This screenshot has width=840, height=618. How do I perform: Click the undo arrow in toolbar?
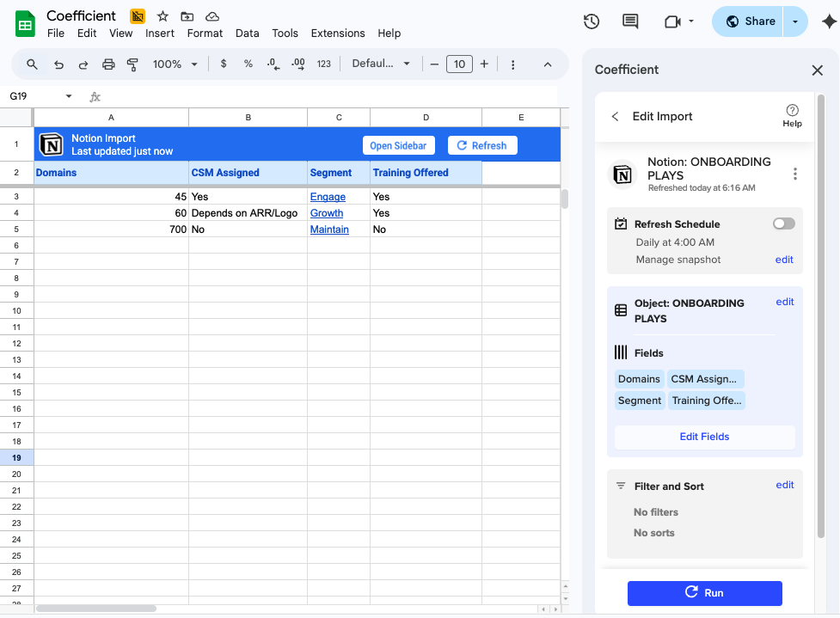[x=58, y=64]
